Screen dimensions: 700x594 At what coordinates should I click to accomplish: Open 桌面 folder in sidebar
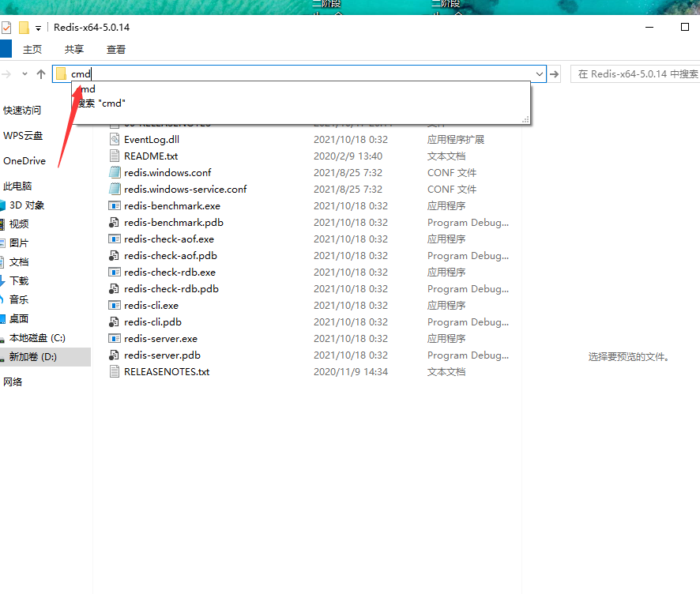pyautogui.click(x=19, y=318)
